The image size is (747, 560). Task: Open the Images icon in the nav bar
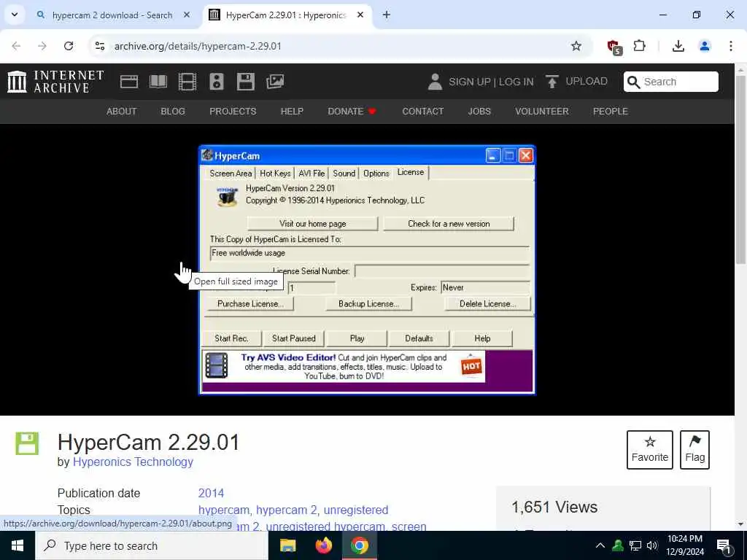click(275, 82)
